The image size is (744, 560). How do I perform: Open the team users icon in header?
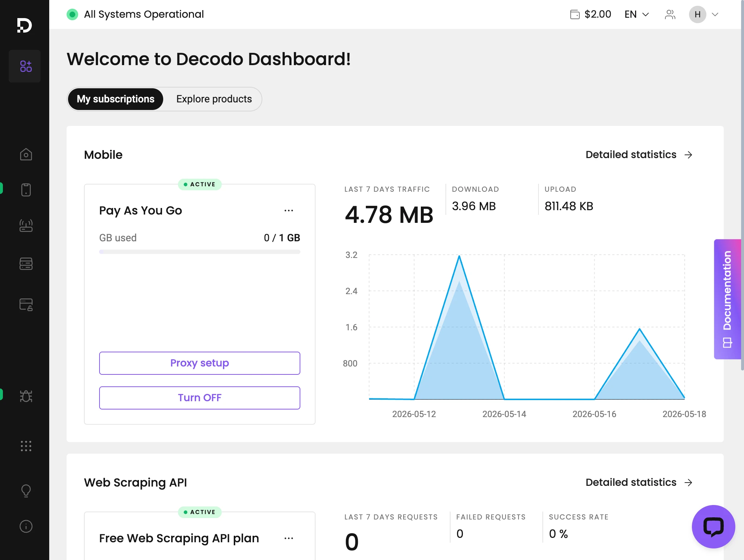[x=670, y=14]
